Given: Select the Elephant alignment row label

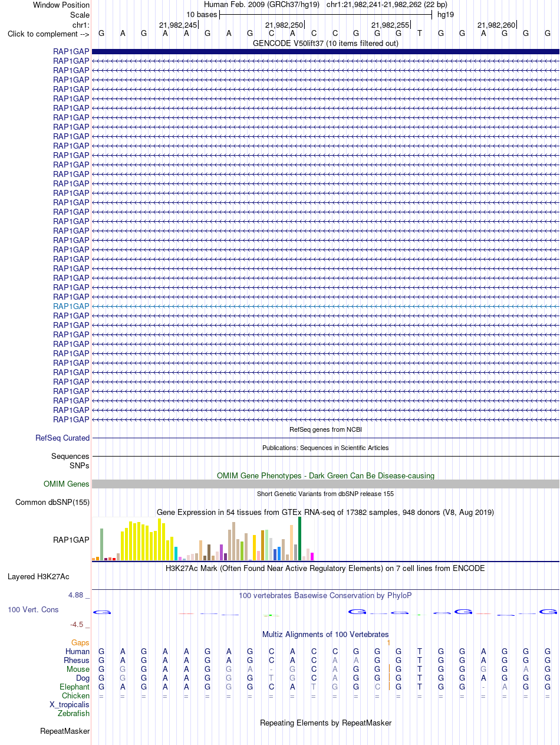Looking at the screenshot, I should [x=74, y=687].
